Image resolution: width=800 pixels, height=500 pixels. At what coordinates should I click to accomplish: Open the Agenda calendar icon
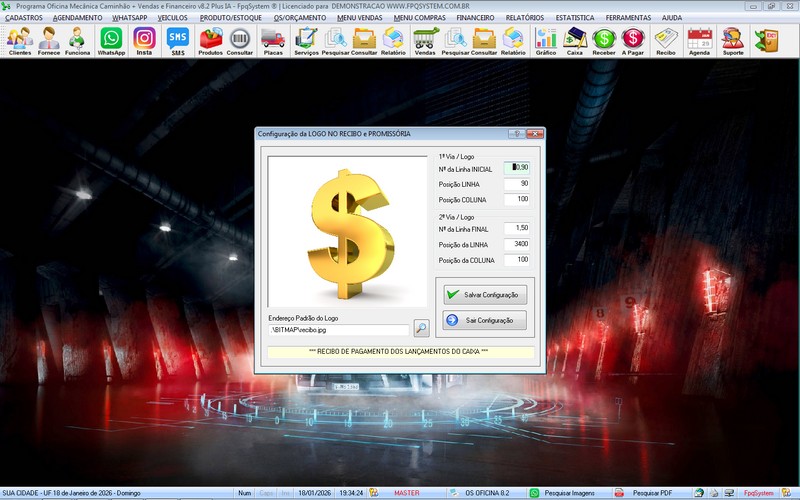tap(699, 41)
